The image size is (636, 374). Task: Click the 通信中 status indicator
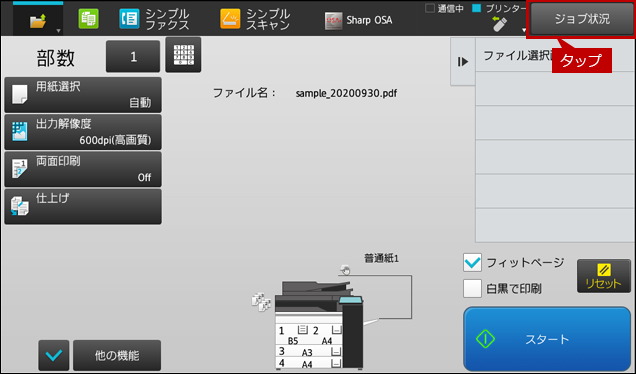(444, 8)
